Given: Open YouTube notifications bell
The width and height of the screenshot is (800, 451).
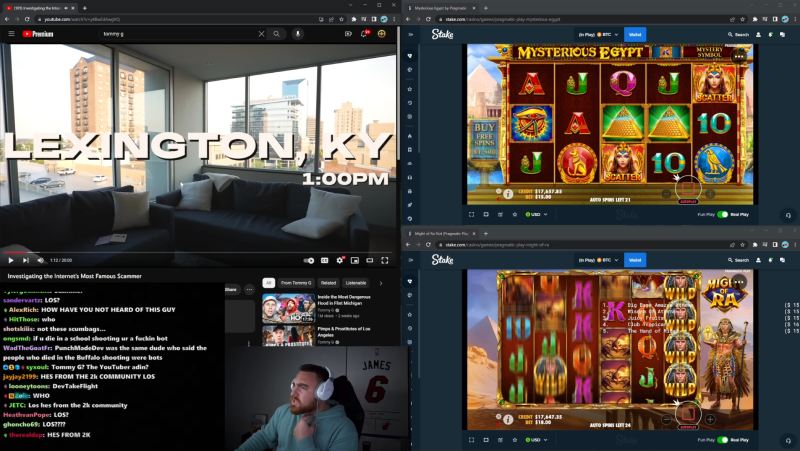Looking at the screenshot, I should [x=364, y=34].
